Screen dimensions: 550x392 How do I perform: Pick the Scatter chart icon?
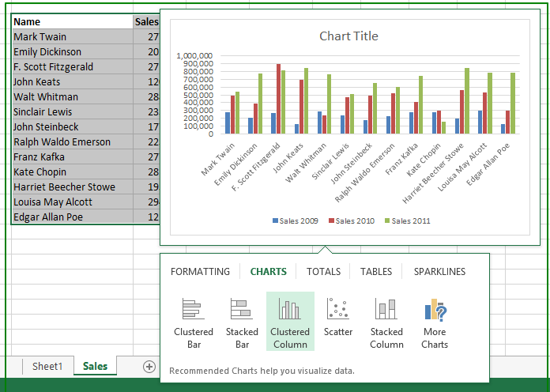(338, 309)
